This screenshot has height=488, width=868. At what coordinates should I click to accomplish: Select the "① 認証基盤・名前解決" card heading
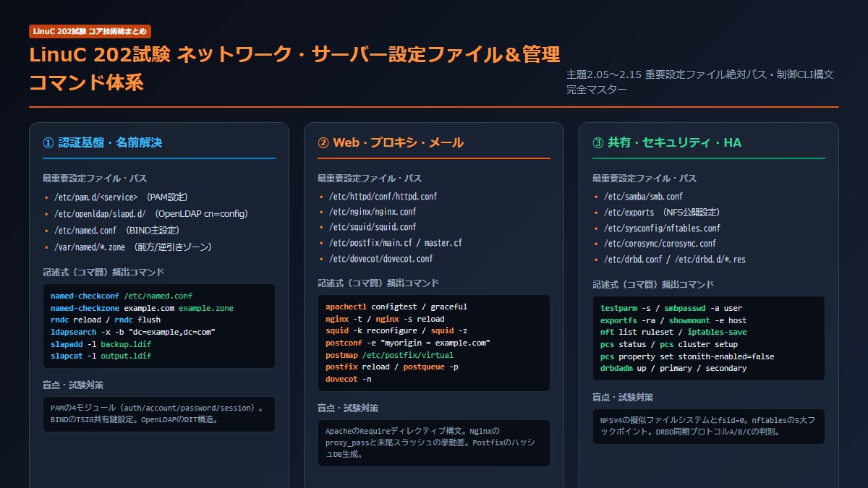(103, 142)
